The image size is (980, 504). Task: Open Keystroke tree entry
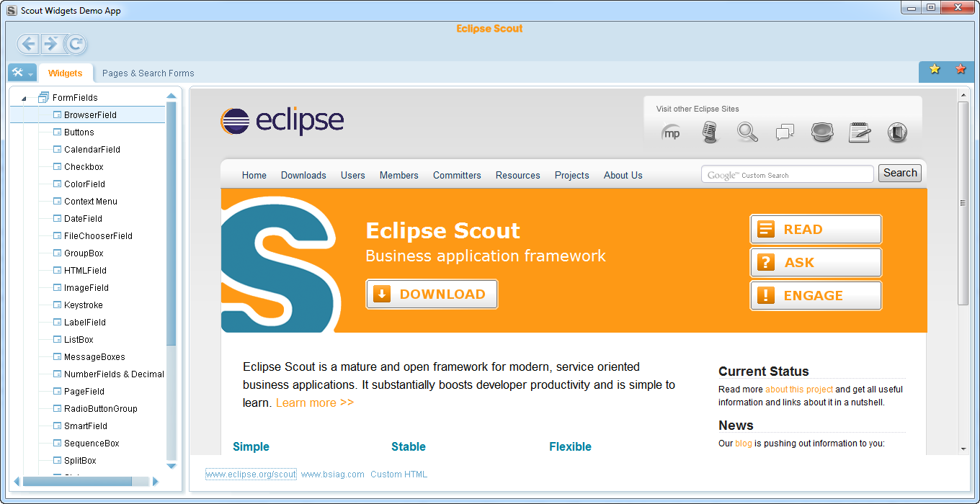point(84,305)
